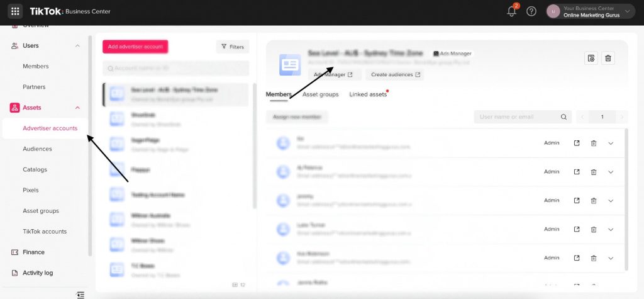Launch Ads Manager from account header

[335, 74]
